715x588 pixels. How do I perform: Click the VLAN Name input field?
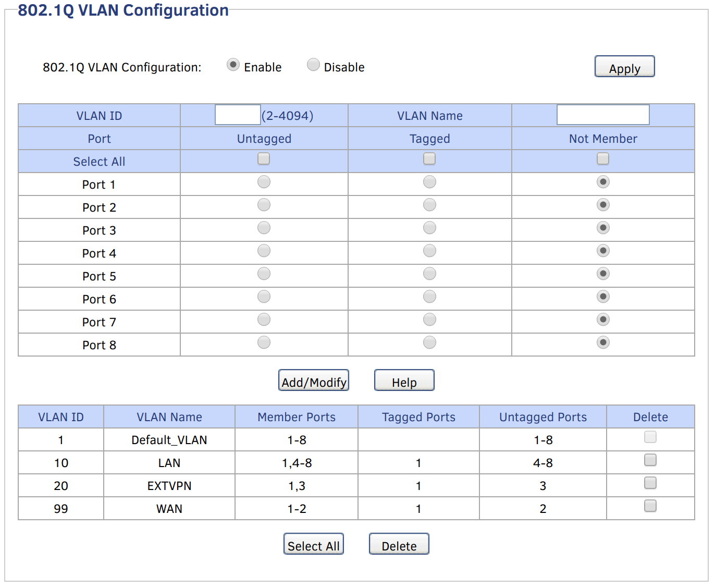602,114
